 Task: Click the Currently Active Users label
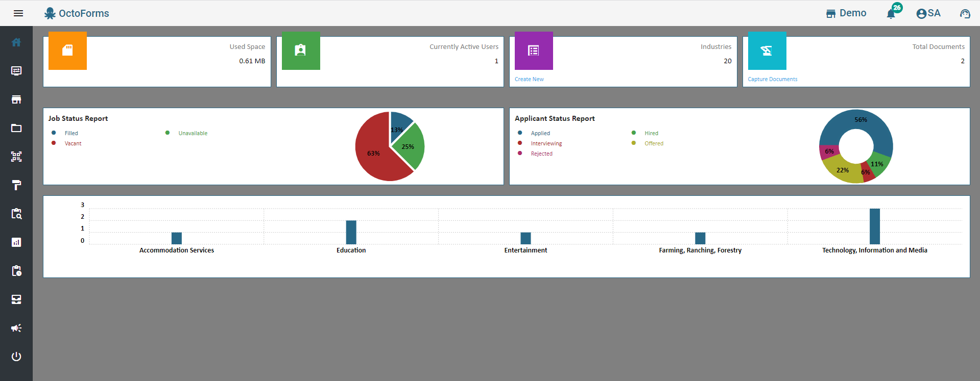tap(464, 46)
